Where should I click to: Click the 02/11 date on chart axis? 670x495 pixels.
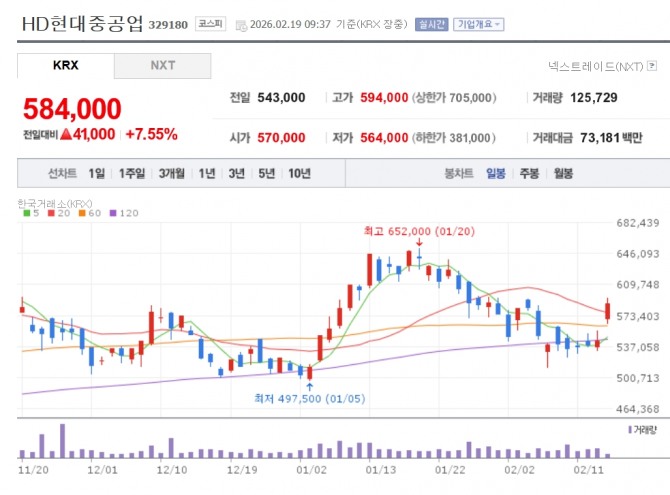pyautogui.click(x=588, y=470)
